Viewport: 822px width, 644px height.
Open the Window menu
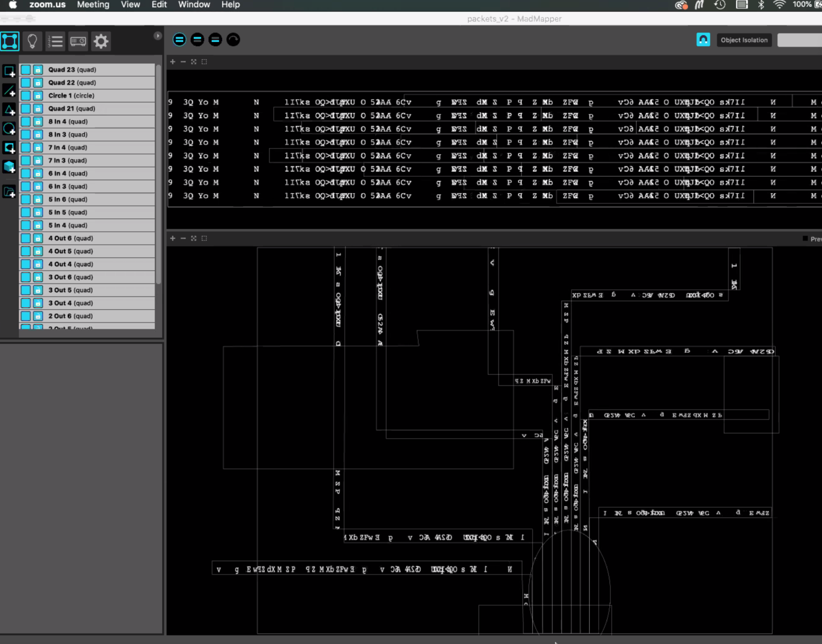[194, 5]
